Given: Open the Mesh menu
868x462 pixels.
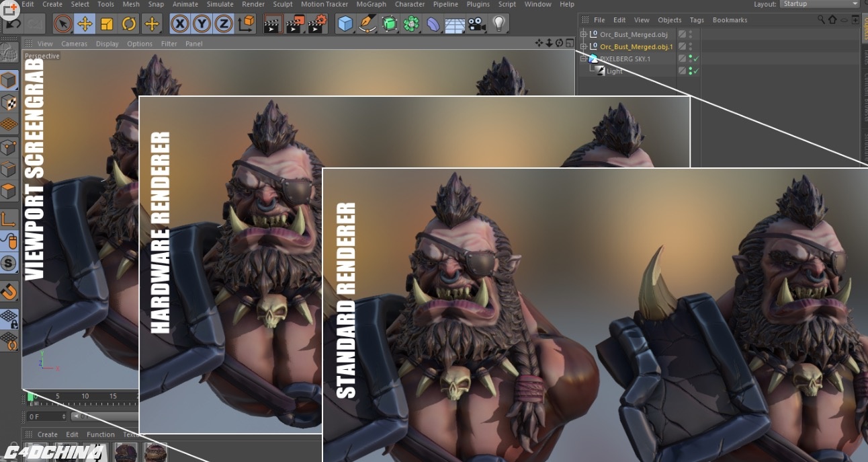Looking at the screenshot, I should [131, 4].
